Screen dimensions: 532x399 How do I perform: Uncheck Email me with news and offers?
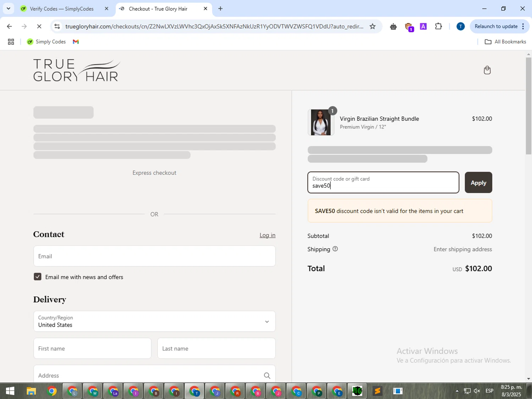(38, 277)
